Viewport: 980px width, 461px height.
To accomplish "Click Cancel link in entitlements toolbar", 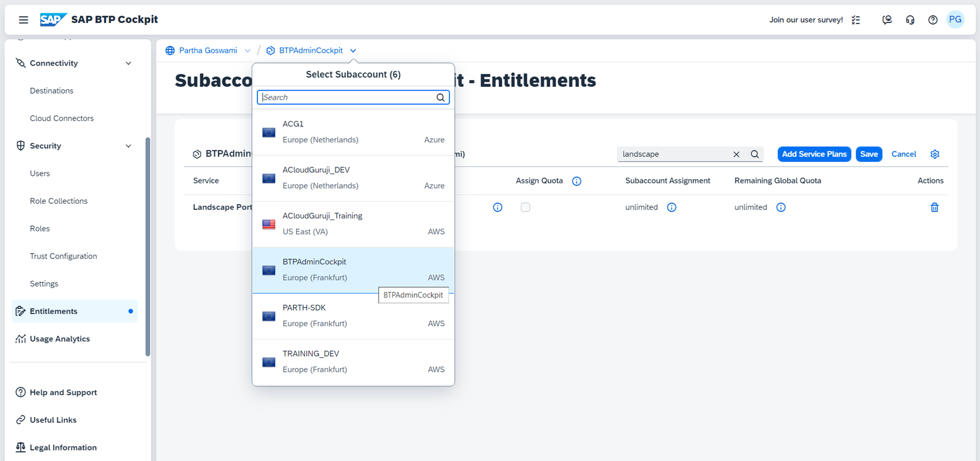I will coord(903,154).
